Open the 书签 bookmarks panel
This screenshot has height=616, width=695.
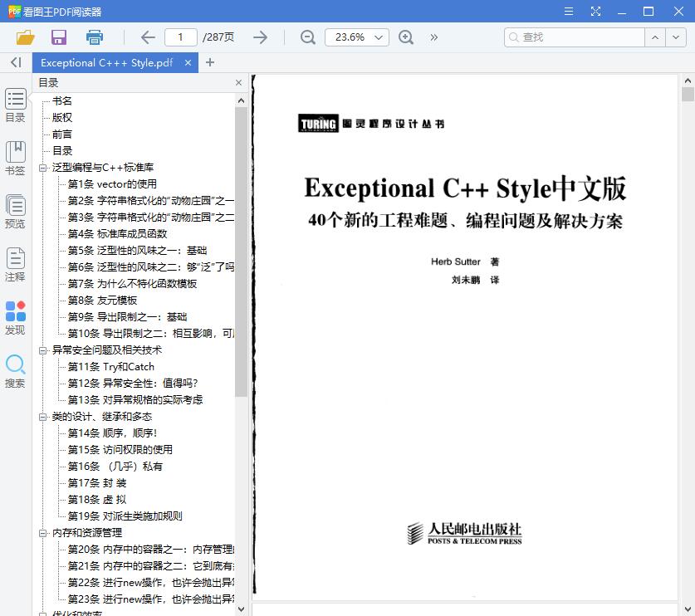pos(16,159)
